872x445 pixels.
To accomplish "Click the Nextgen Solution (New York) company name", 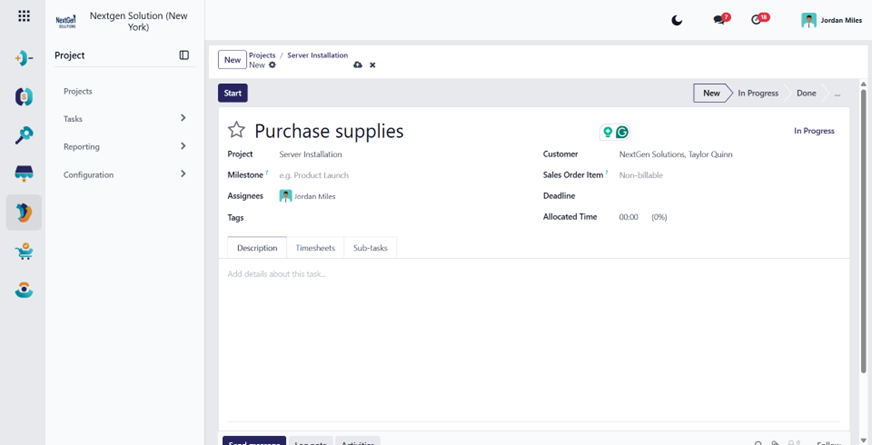I will (x=138, y=21).
